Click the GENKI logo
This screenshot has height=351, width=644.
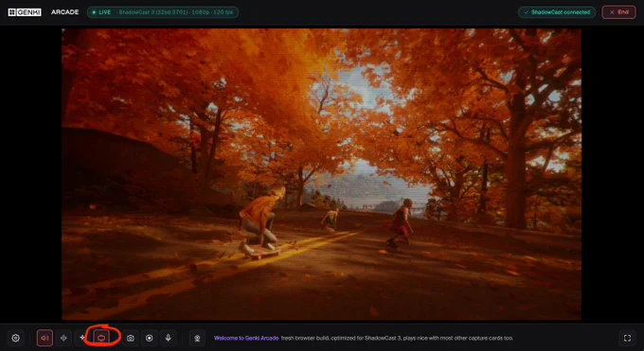point(25,12)
